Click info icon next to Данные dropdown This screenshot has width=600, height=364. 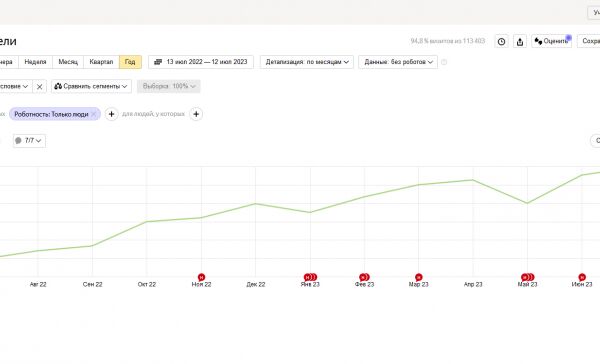444,62
